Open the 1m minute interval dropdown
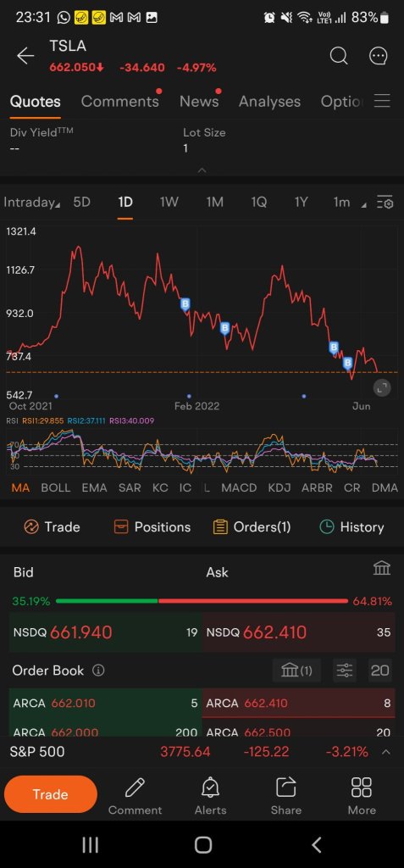 pos(349,203)
